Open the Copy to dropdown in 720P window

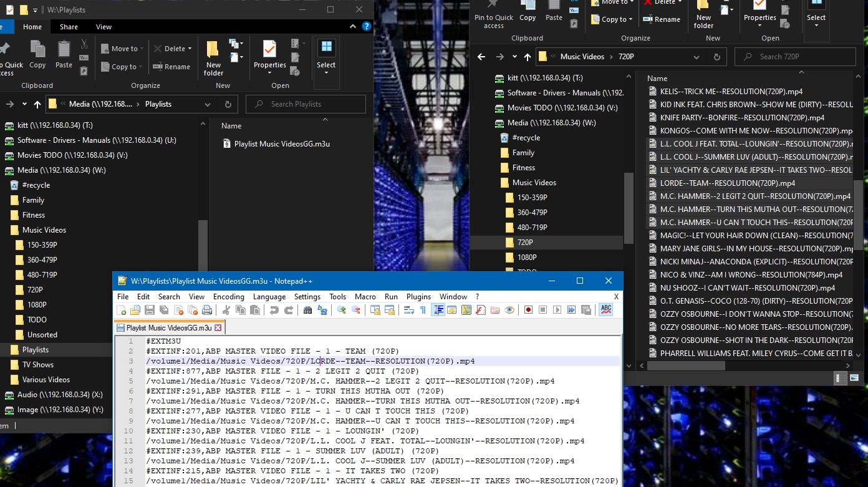(630, 19)
